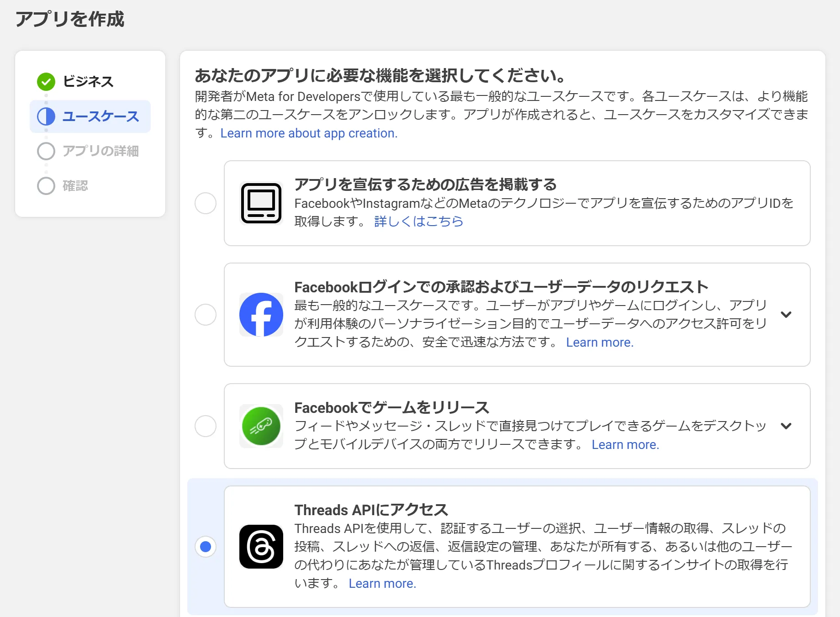Deselect the Threads API radio button
Screen dimensions: 840x617
pyautogui.click(x=206, y=547)
